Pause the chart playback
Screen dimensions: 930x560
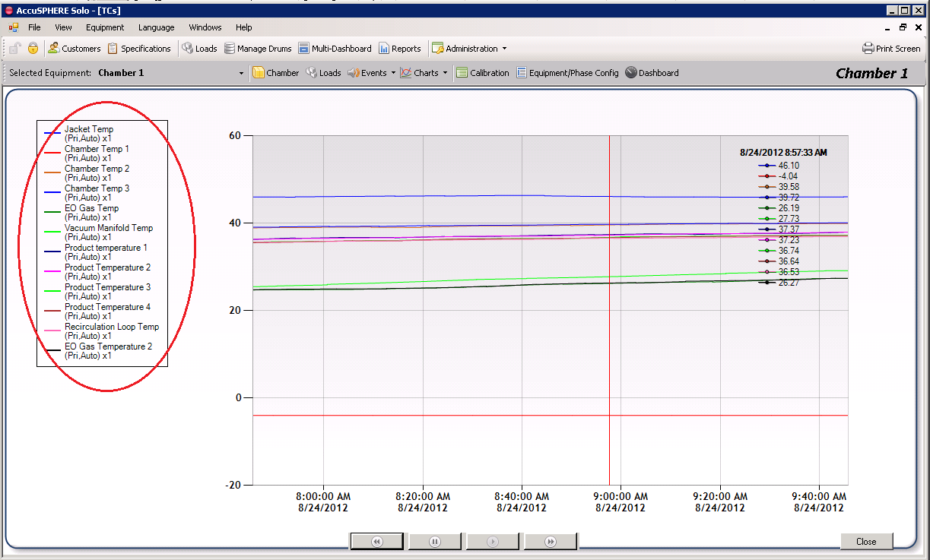coord(435,542)
